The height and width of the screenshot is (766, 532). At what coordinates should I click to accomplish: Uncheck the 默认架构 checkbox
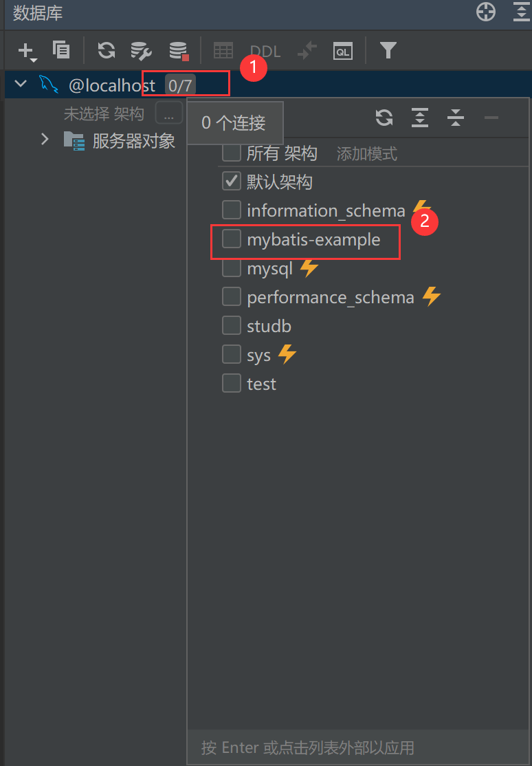coord(232,181)
